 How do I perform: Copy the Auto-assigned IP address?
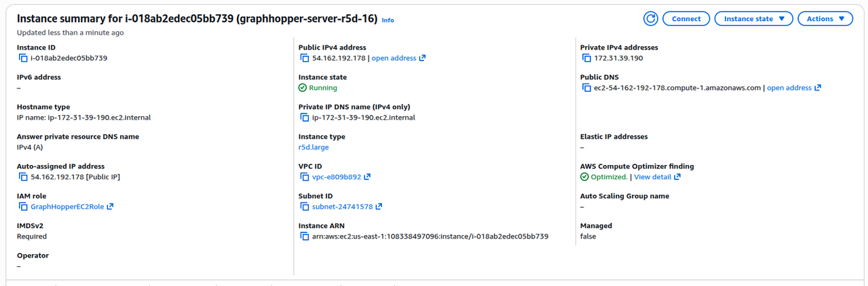pos(23,177)
